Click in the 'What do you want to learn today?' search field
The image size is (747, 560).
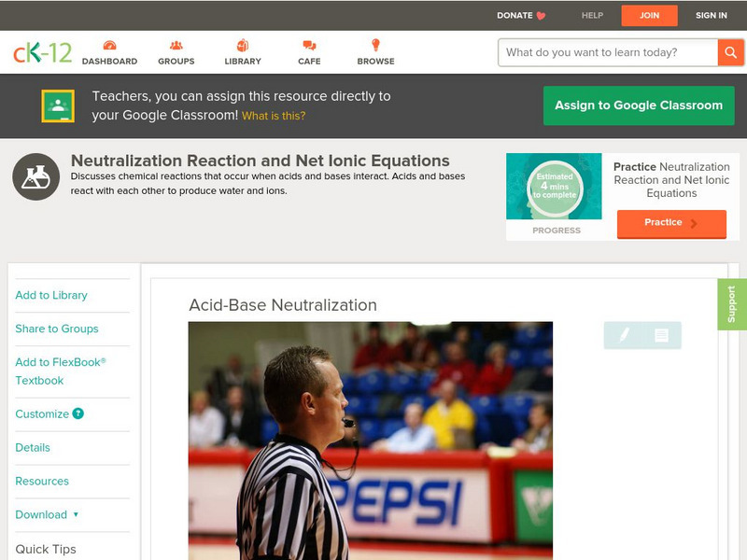click(608, 52)
